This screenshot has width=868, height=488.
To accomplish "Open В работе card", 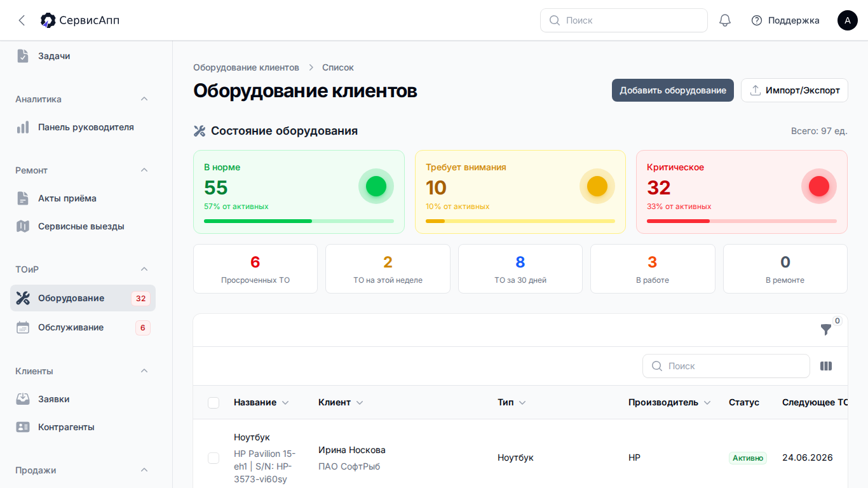I will (x=653, y=269).
